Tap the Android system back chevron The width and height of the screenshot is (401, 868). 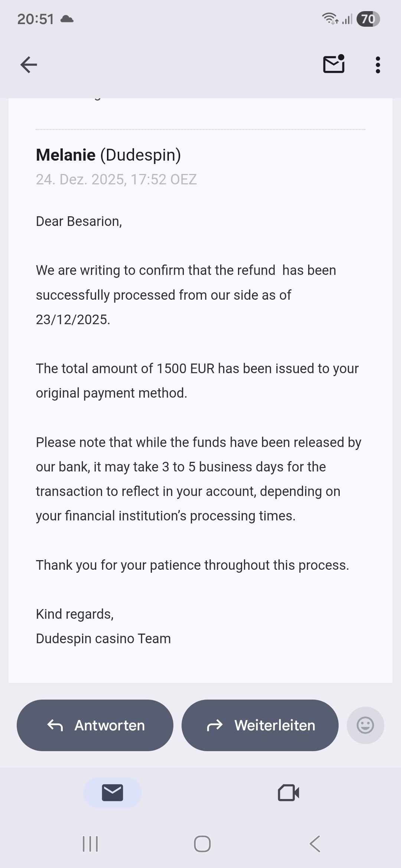pyautogui.click(x=314, y=844)
